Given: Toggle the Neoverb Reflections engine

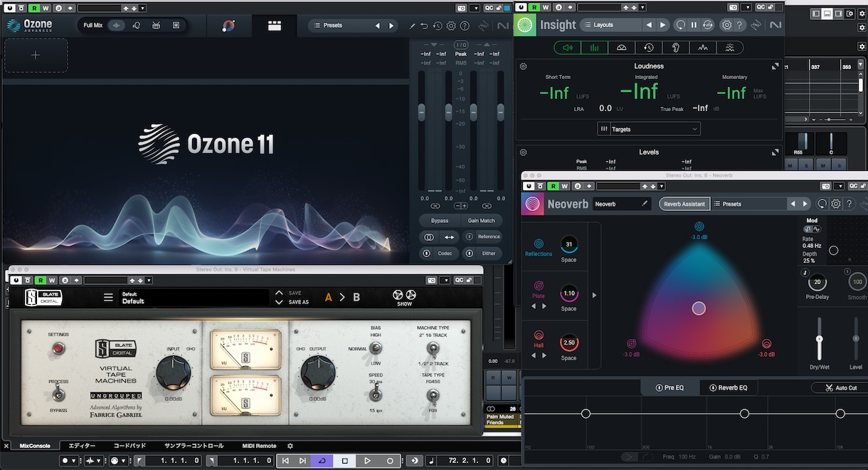Looking at the screenshot, I should [539, 244].
